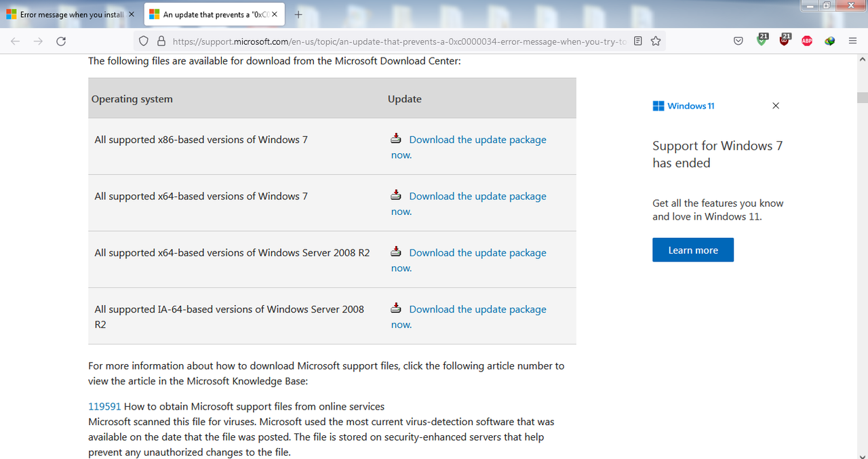Click 'Get all the features you know' text

[718, 210]
